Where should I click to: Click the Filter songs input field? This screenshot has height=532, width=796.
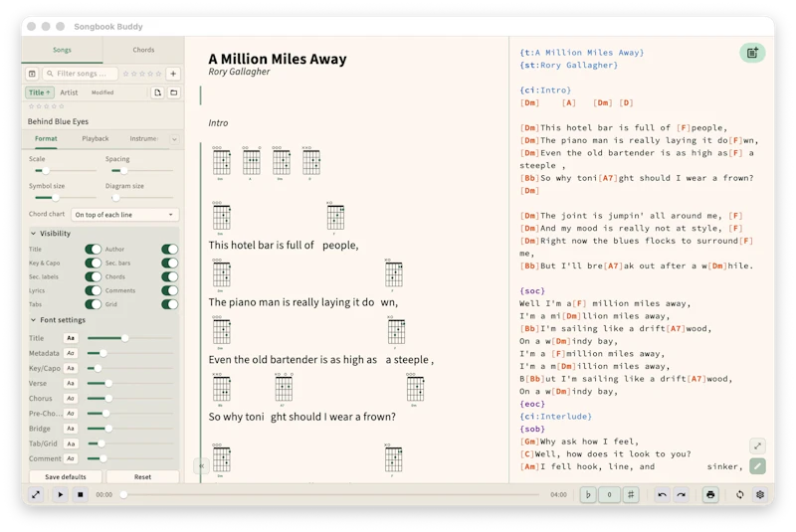tap(81, 74)
